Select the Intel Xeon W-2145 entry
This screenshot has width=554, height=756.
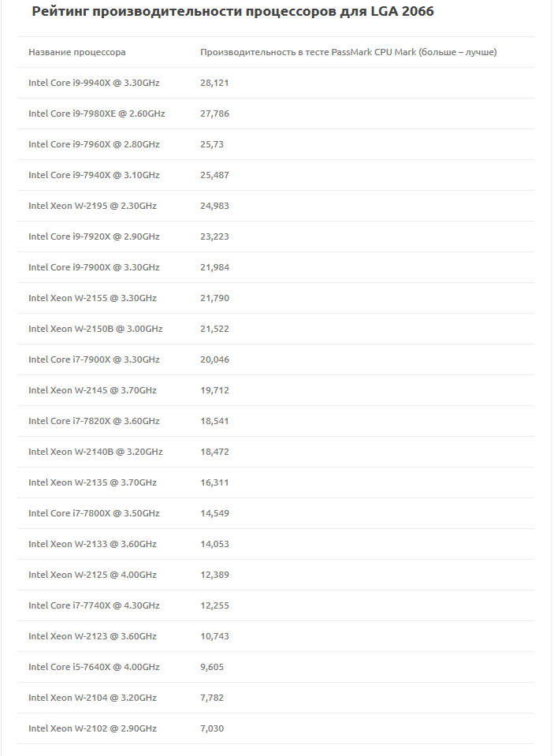92,390
